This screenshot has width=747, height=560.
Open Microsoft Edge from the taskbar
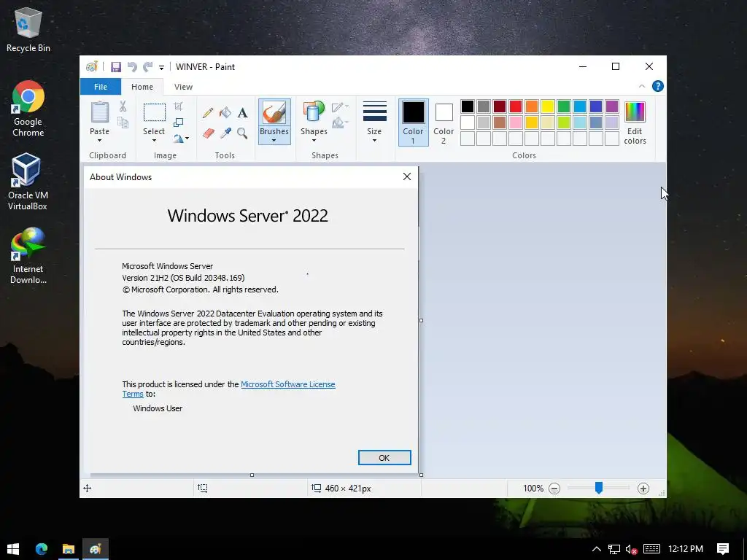coord(42,549)
